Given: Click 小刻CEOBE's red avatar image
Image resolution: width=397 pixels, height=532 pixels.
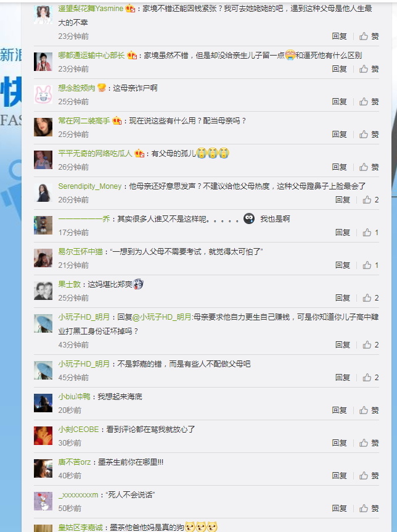Looking at the screenshot, I should [x=43, y=436].
